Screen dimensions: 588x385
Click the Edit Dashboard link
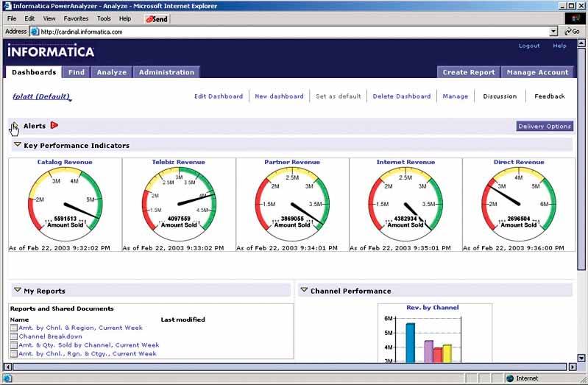pos(218,96)
